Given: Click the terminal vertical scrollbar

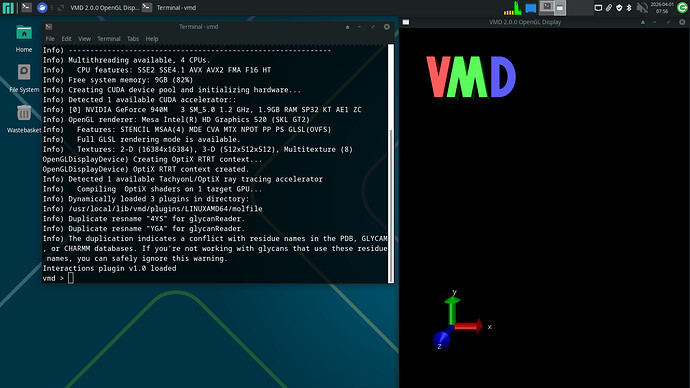Looking at the screenshot, I should pyautogui.click(x=391, y=163).
